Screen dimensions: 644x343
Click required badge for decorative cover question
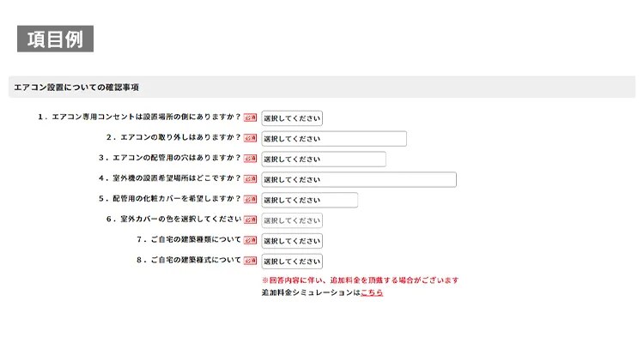251,200
